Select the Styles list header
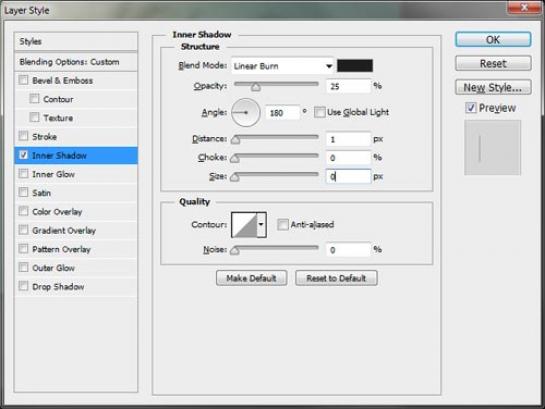 pos(76,41)
